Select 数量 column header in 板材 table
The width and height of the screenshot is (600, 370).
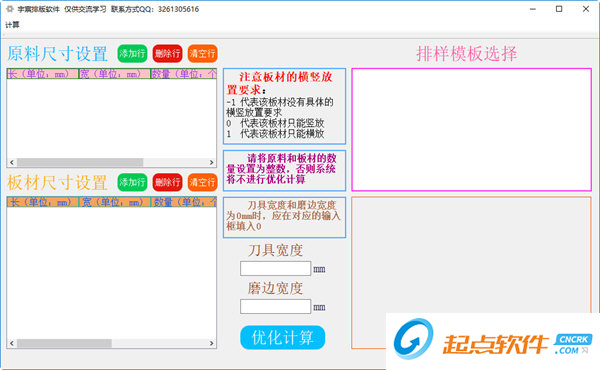point(184,202)
